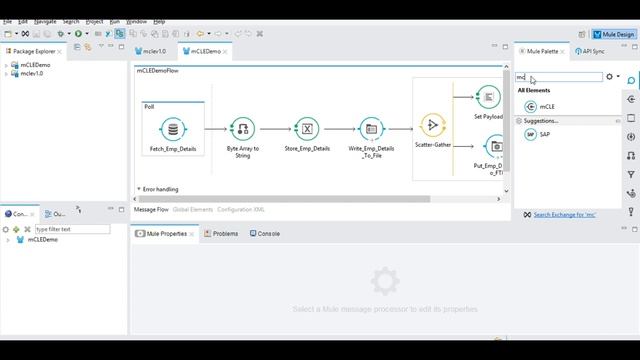
Task: Click the refresh icon in Connections panel
Action: coord(6,229)
